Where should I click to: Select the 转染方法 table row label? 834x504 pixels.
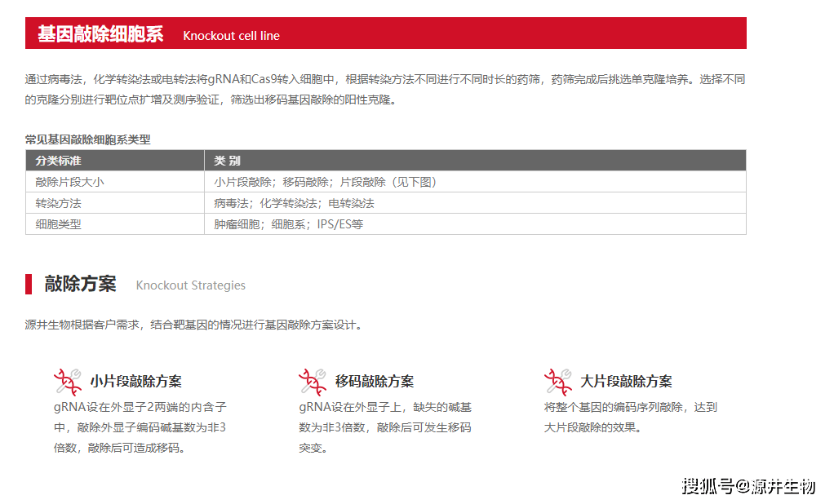58,203
